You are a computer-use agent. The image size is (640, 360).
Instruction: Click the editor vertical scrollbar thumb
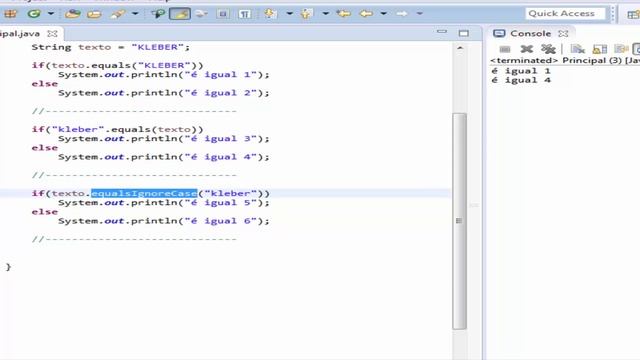tap(459, 221)
